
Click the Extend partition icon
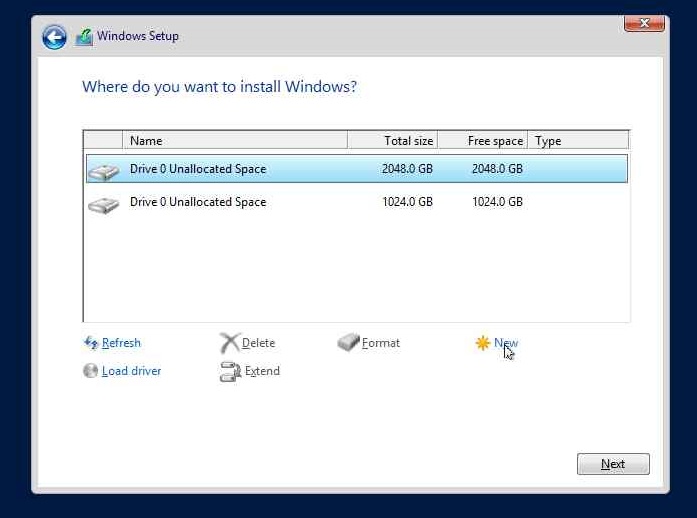230,371
